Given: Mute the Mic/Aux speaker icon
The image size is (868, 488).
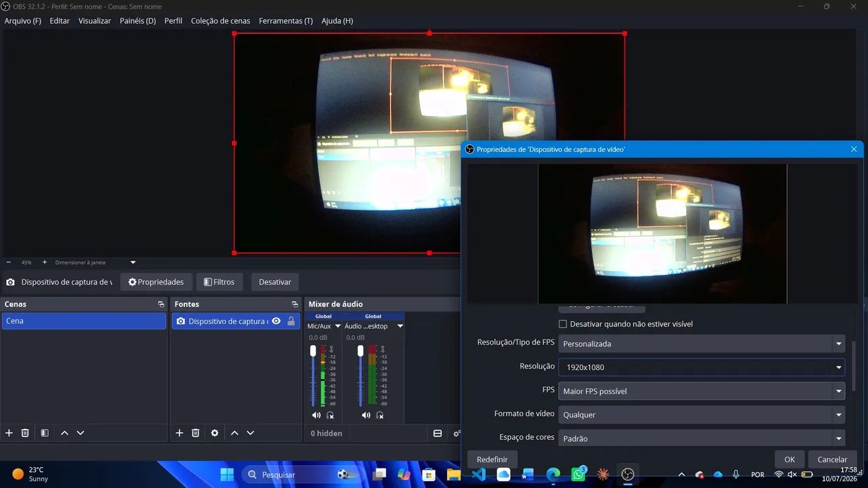Looking at the screenshot, I should click(316, 415).
